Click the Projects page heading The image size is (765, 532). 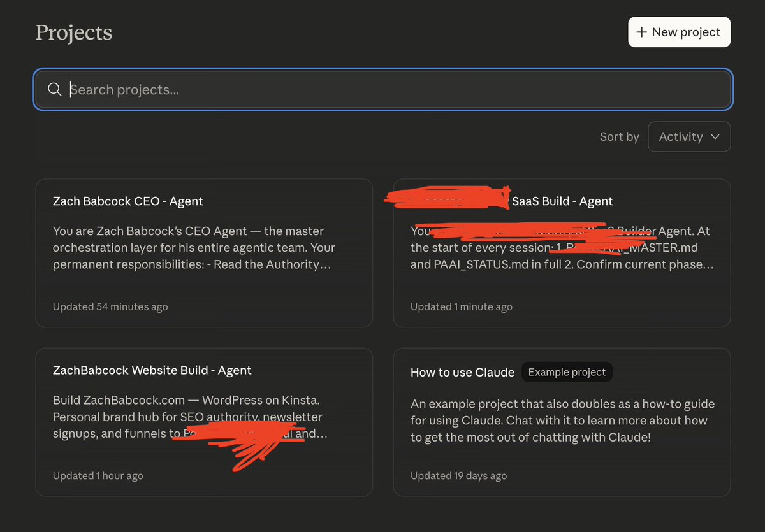pyautogui.click(x=74, y=32)
